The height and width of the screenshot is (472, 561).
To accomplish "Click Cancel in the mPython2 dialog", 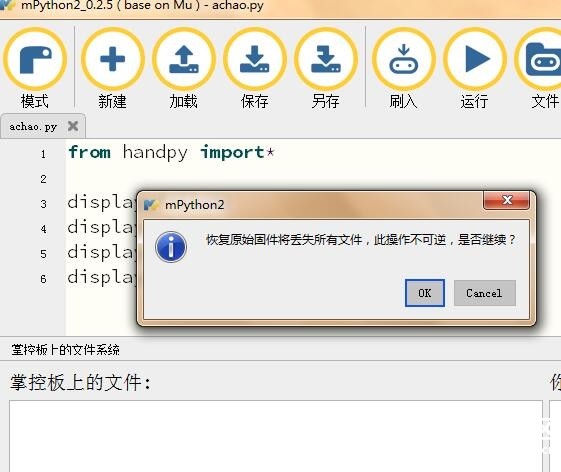I will tap(484, 293).
